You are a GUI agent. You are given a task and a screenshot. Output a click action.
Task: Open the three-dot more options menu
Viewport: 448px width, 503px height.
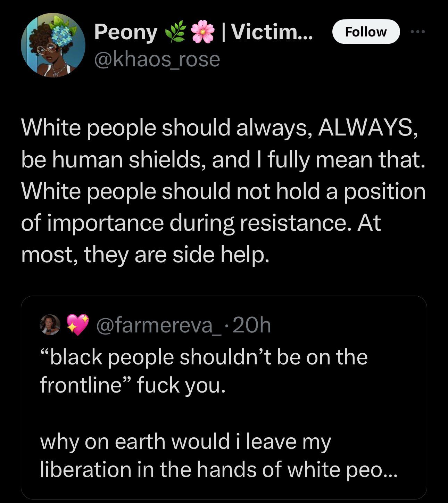coord(417,32)
